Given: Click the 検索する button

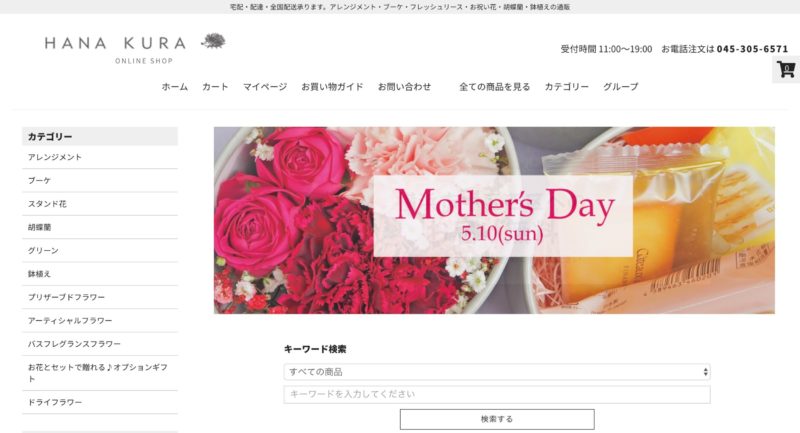Looking at the screenshot, I should pos(497,419).
